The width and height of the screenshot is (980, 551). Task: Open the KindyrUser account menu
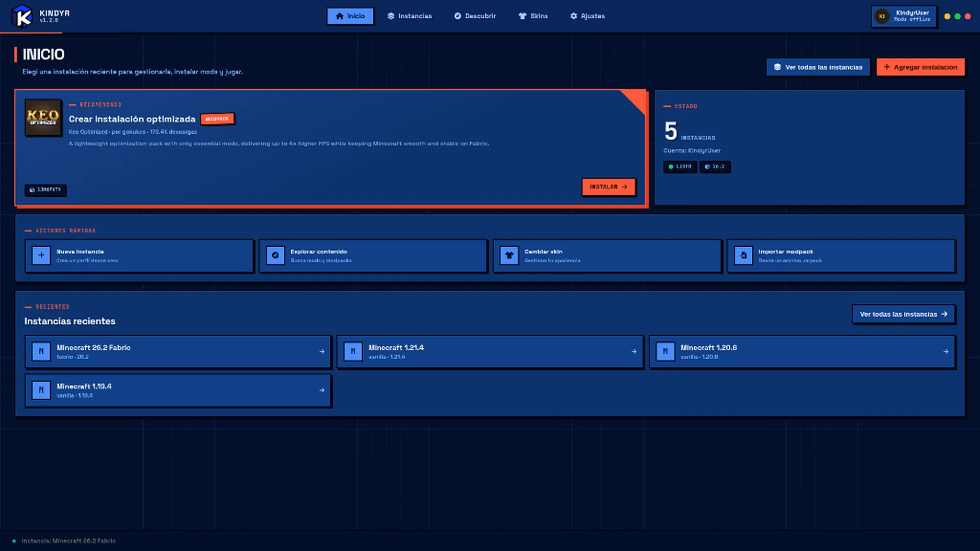904,16
